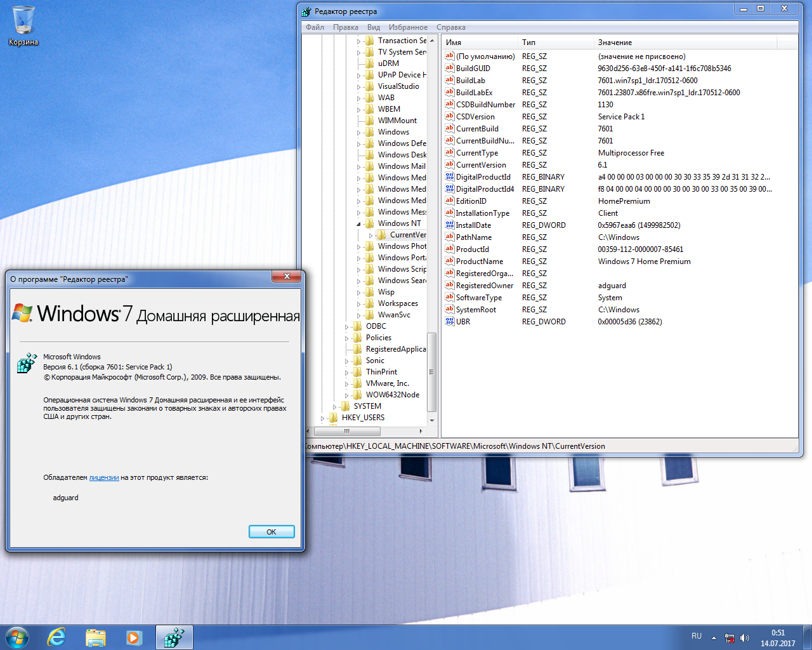Image resolution: width=812 pixels, height=650 pixels.
Task: Select the DigitalProductId4 binary value icon
Action: [x=450, y=189]
